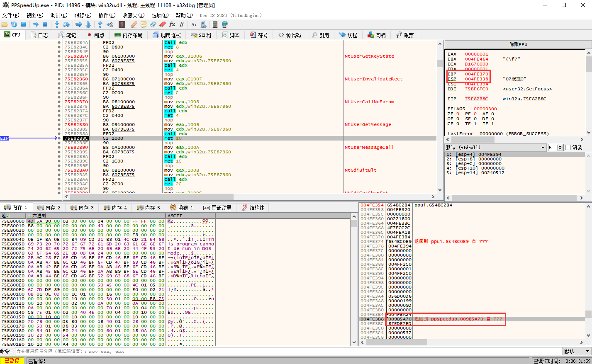Click the Step Over icon
This screenshot has width=592, height=364.
pyautogui.click(x=66, y=25)
